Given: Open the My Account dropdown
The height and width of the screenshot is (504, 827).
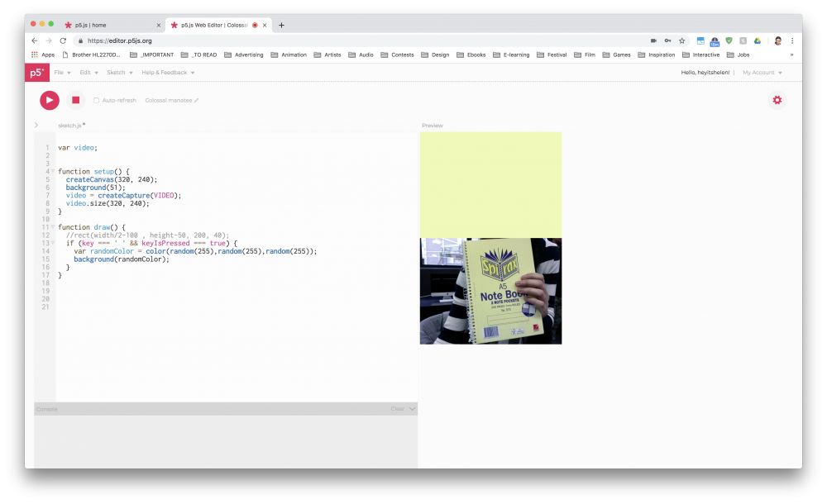Looking at the screenshot, I should point(762,73).
